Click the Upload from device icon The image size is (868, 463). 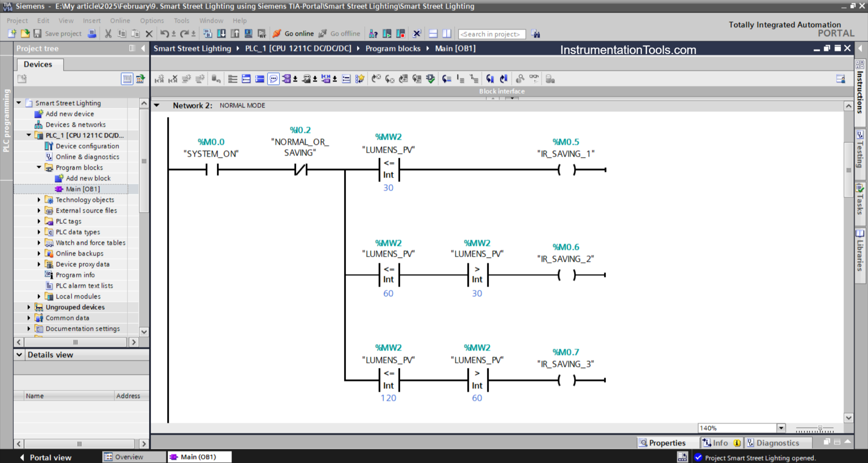point(235,33)
